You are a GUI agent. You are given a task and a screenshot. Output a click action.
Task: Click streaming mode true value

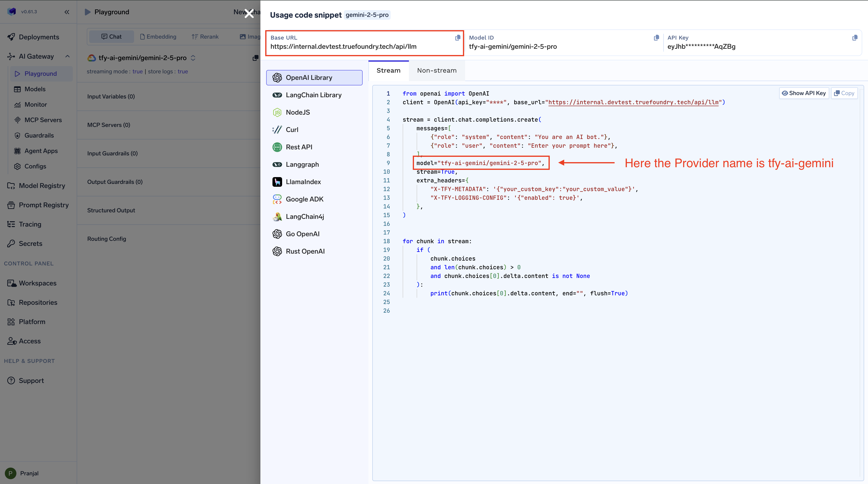[x=137, y=71]
